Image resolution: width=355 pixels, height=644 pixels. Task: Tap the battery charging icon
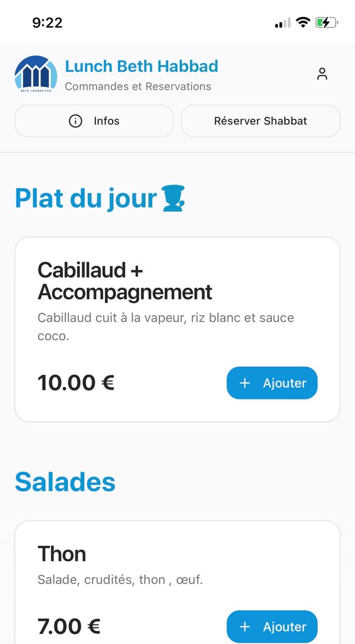326,22
